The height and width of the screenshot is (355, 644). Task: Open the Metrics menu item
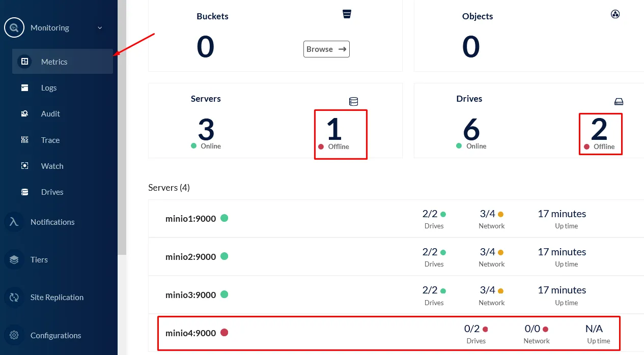[54, 62]
